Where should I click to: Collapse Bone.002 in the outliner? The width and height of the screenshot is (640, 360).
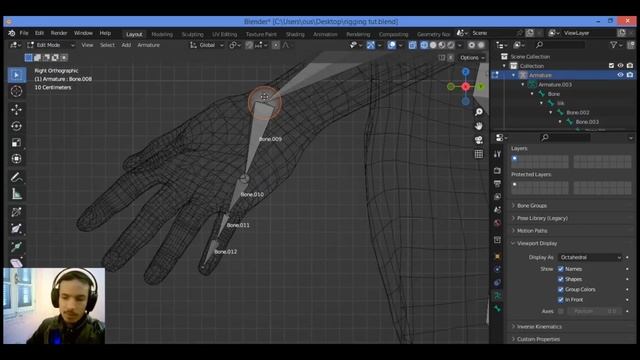coord(551,112)
